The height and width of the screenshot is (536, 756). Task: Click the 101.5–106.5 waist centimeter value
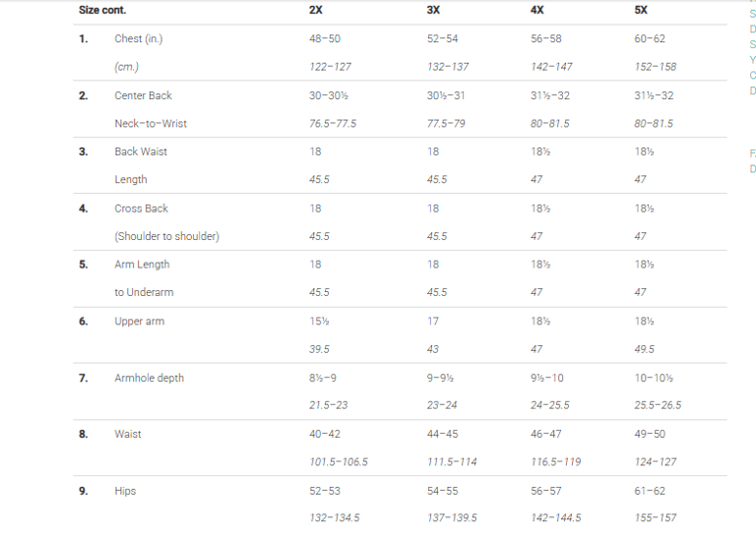(339, 462)
